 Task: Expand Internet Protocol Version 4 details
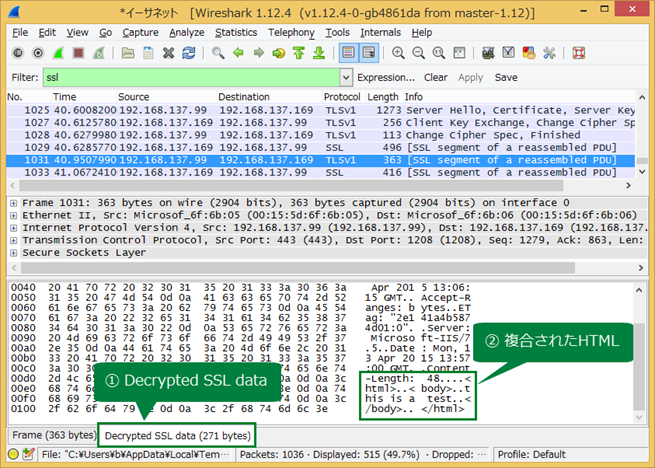tap(14, 228)
